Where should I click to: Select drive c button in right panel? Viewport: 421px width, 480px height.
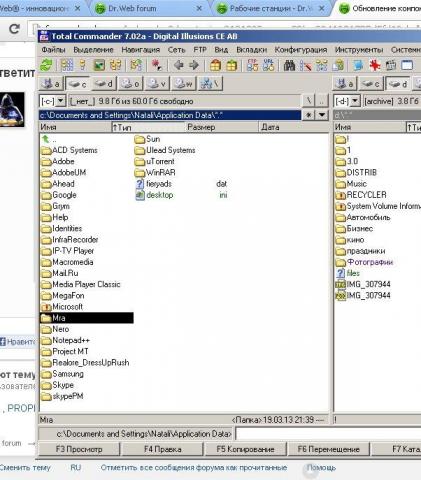(371, 84)
